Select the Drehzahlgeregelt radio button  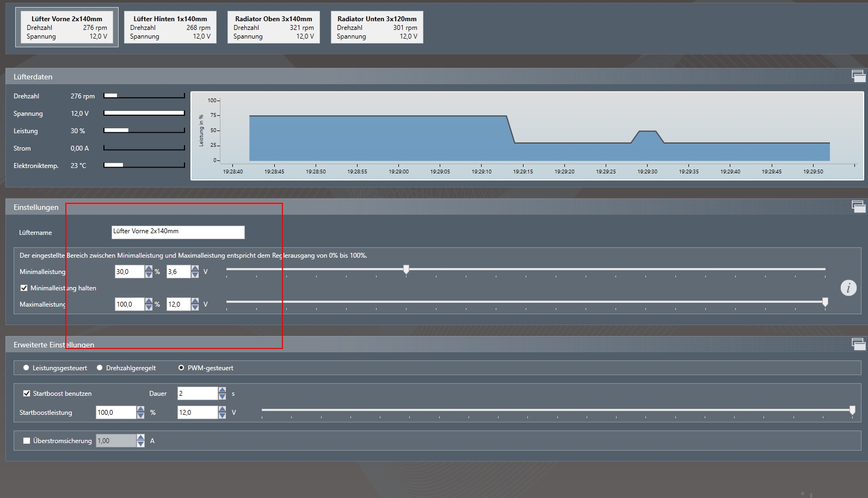[100, 368]
